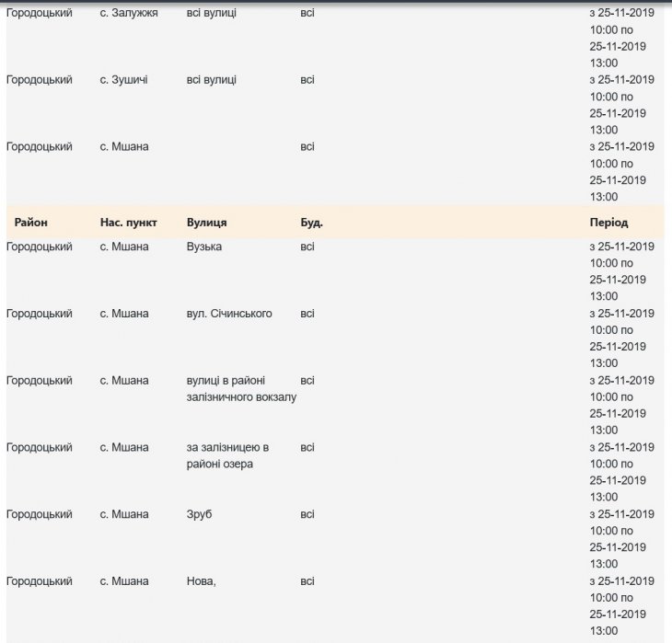Click всі вулиці in the Зушичі row
672x643 pixels.
(x=212, y=80)
